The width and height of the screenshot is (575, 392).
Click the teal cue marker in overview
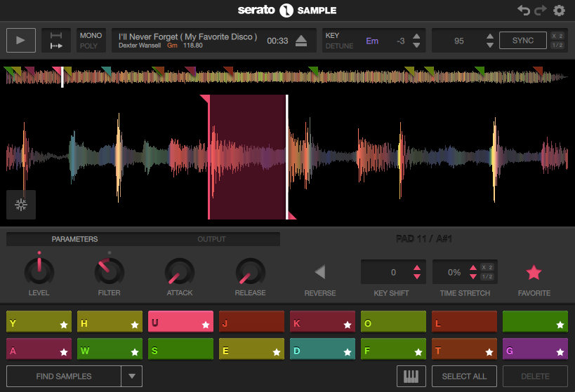[106, 71]
